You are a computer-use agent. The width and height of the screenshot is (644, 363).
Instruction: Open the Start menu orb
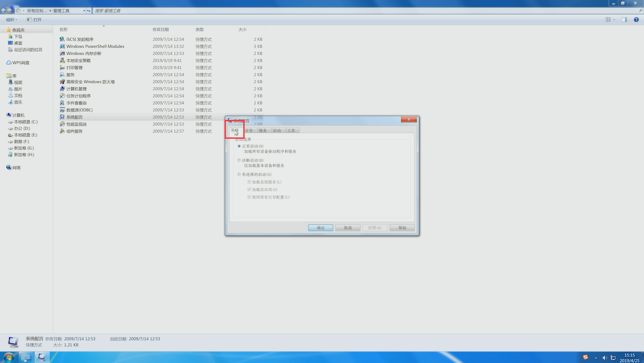[9, 357]
